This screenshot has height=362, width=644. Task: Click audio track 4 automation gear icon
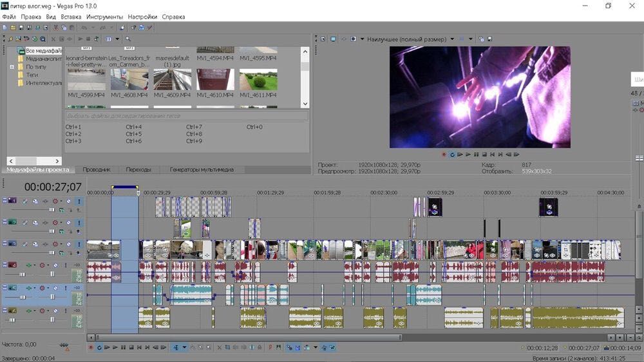pos(42,265)
